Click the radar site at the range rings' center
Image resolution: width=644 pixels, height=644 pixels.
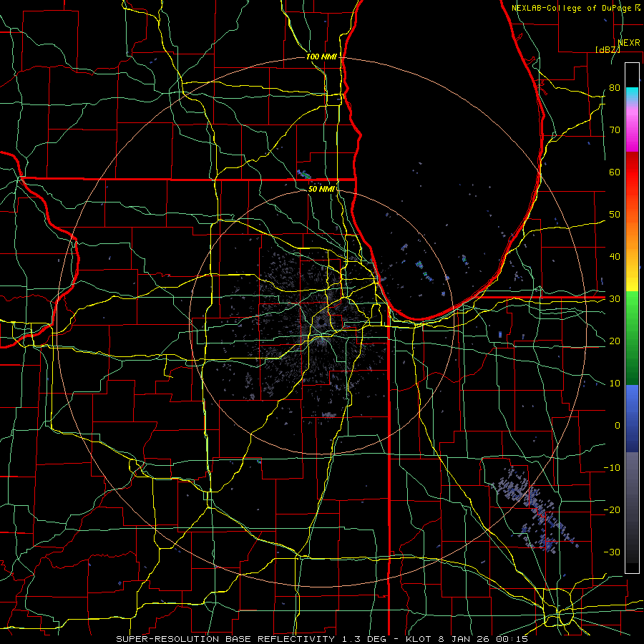tap(321, 323)
